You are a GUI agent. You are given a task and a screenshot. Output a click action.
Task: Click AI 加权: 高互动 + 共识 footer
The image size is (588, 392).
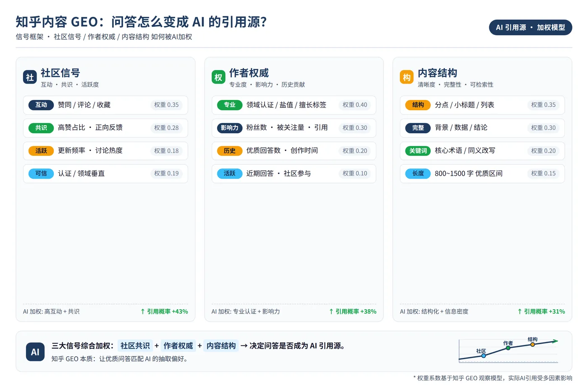(x=51, y=311)
